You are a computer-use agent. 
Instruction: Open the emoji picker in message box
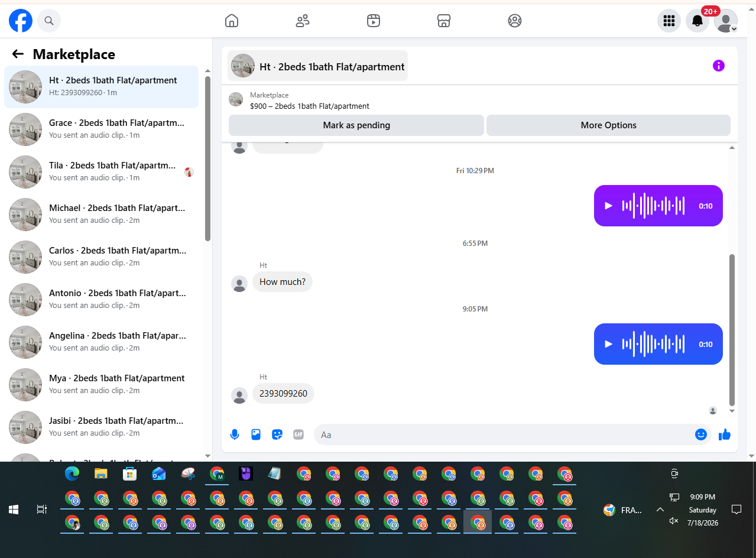coord(701,434)
